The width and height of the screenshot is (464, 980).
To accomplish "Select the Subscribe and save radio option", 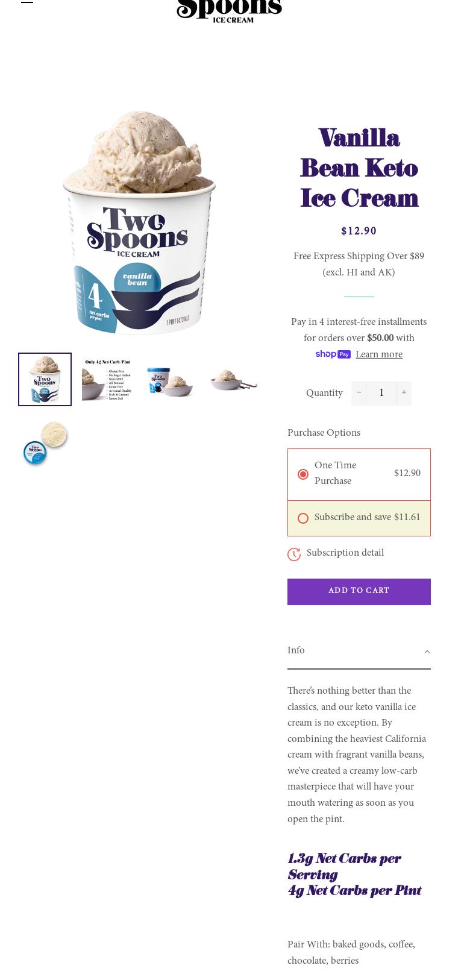I will (303, 518).
